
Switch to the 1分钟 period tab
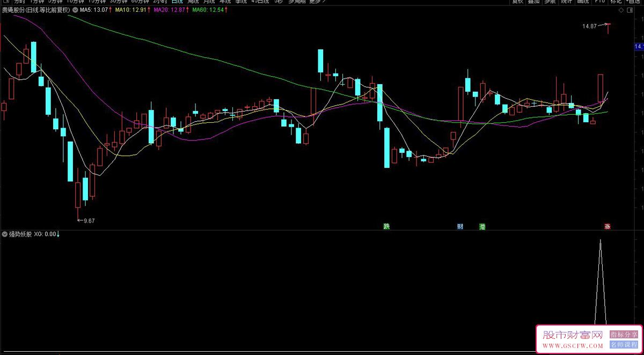point(36,2)
